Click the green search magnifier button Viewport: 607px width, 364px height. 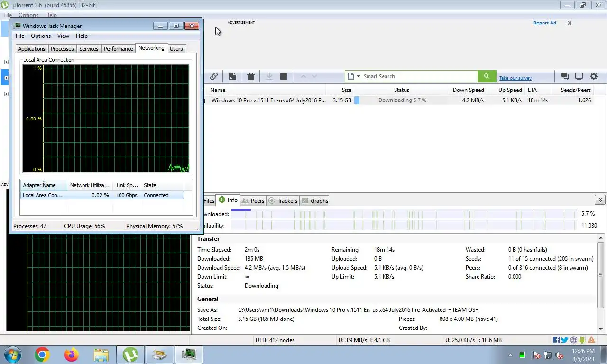(x=487, y=76)
